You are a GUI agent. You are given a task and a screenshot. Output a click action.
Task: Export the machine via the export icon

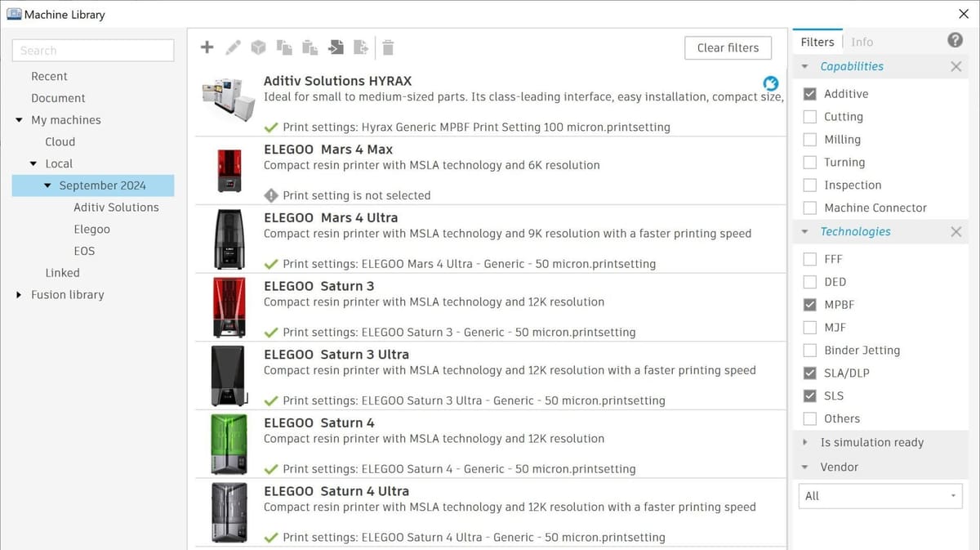tap(361, 47)
